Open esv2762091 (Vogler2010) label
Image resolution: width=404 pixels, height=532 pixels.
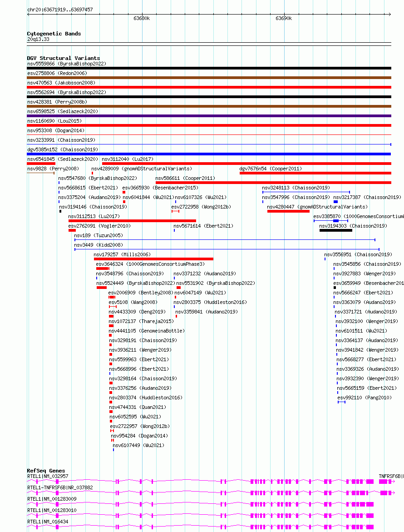tap(99, 226)
